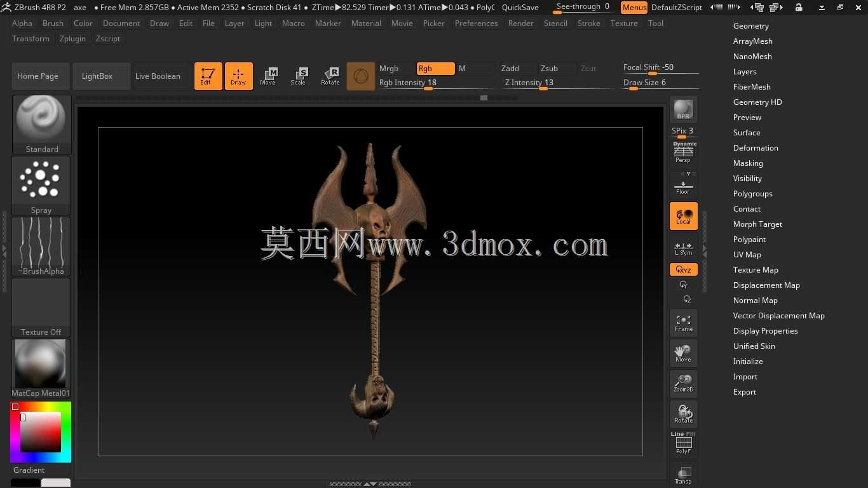Expand the Deformation subpalette
Screen dimensions: 868x488
756,148
